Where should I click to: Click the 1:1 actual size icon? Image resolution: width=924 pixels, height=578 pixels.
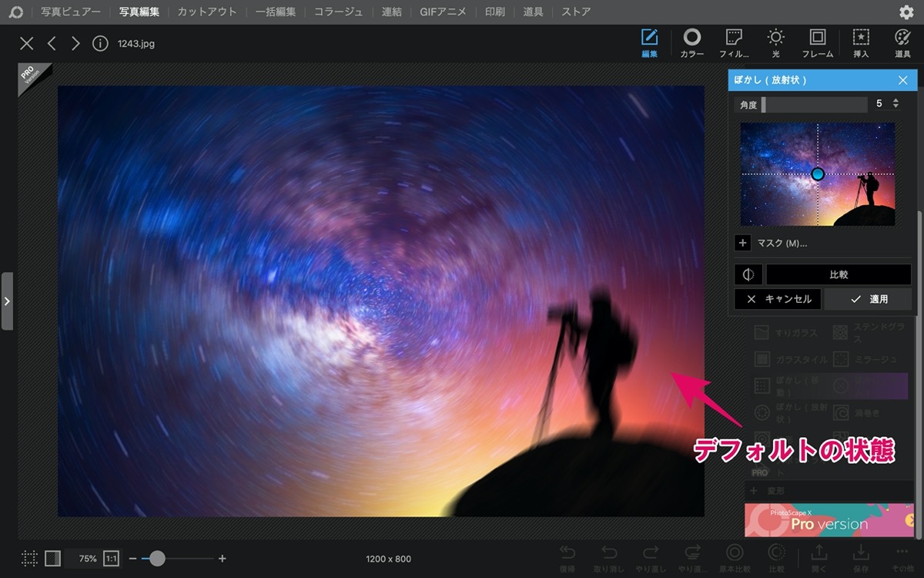click(x=111, y=559)
